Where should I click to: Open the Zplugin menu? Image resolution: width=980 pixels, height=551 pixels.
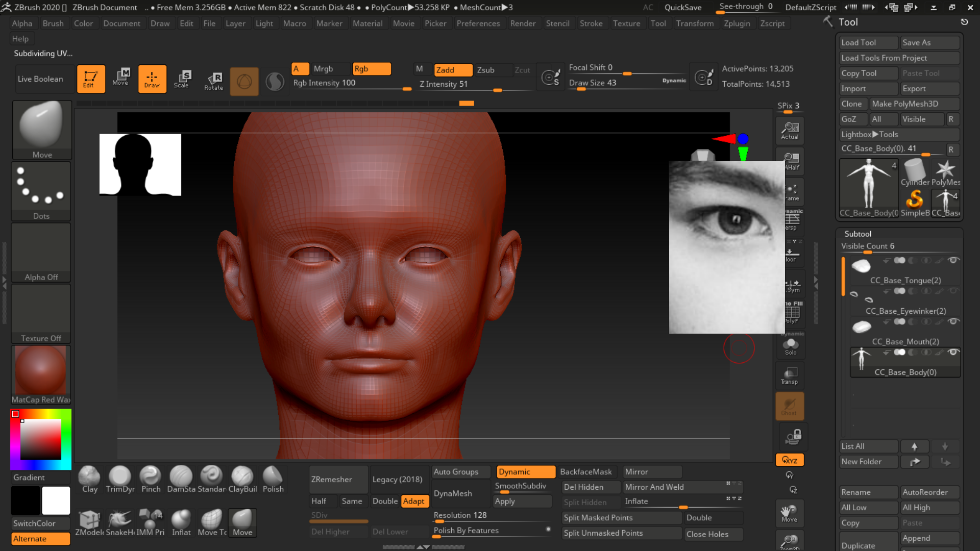tap(737, 23)
